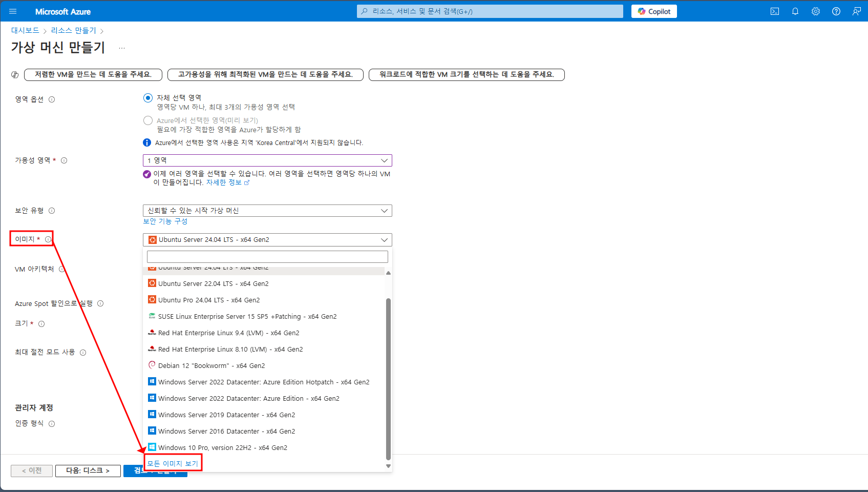Open the Azure portal hamburger menu
The height and width of the screenshot is (492, 868).
point(13,11)
